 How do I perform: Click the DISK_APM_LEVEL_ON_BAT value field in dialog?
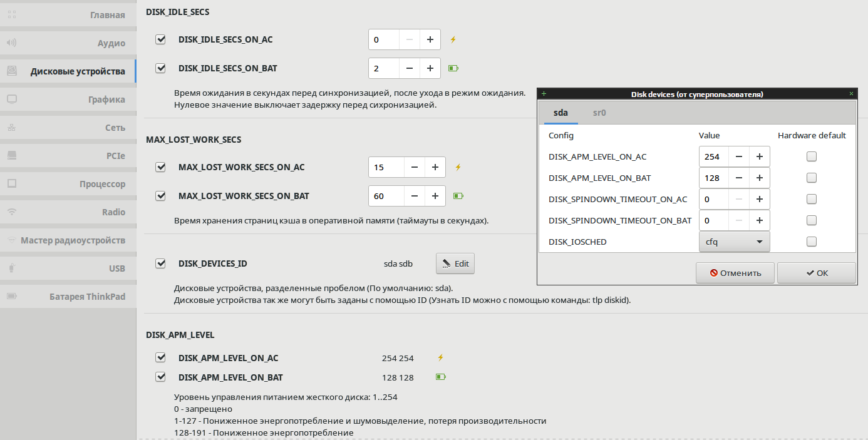pos(714,178)
